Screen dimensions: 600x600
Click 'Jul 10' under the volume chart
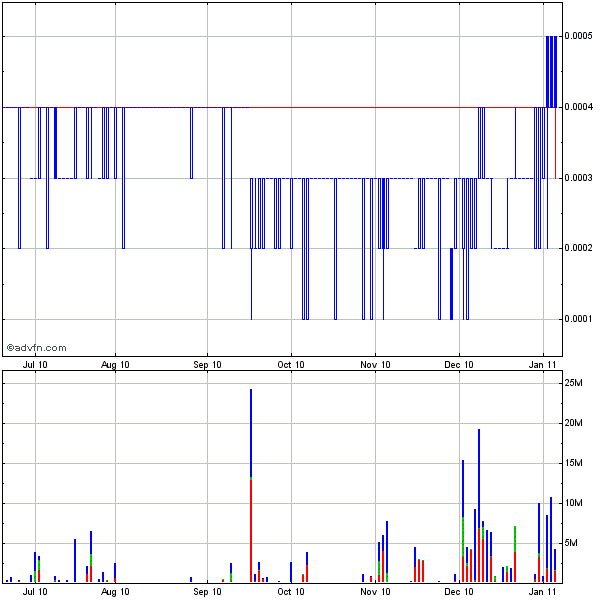pos(35,592)
